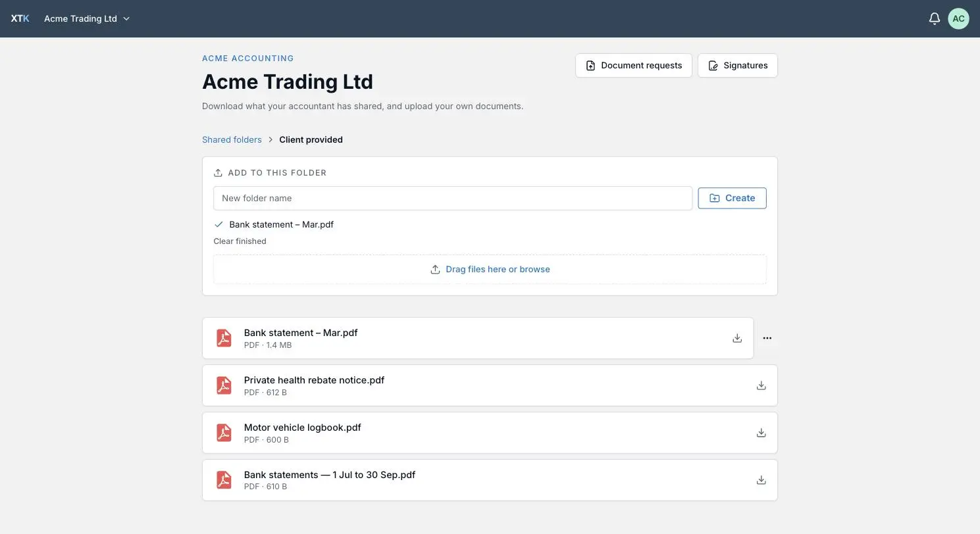Screen dimensions: 980x534
Task: Download Bank statement – Mar.pdf
Action: 737,338
